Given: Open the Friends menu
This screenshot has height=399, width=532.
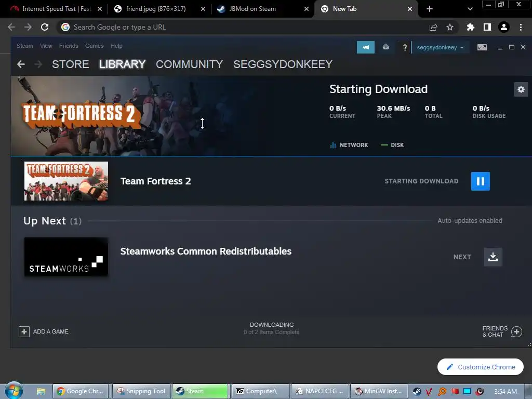Looking at the screenshot, I should [x=69, y=46].
